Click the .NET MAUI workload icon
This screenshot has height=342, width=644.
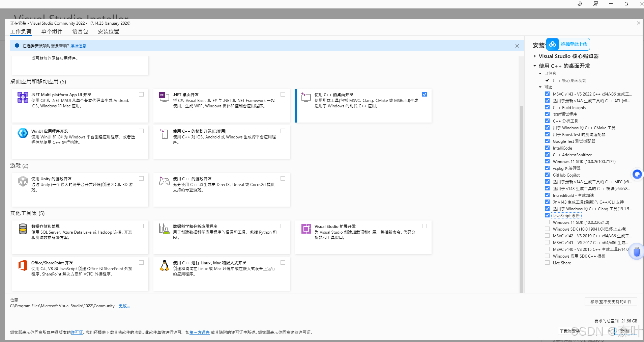click(x=23, y=97)
